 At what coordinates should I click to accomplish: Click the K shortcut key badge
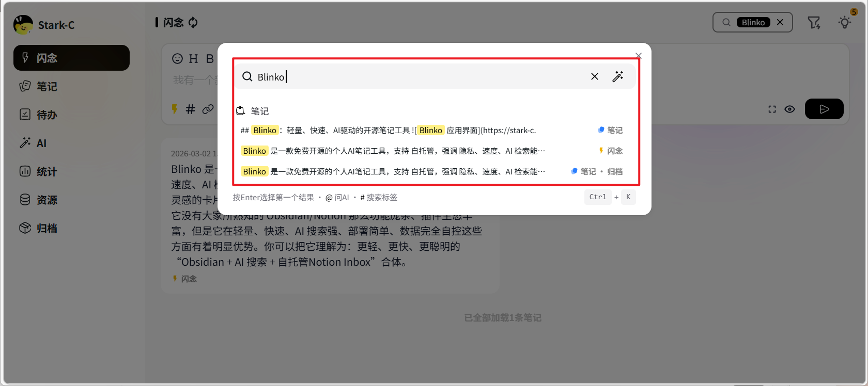[x=628, y=197]
